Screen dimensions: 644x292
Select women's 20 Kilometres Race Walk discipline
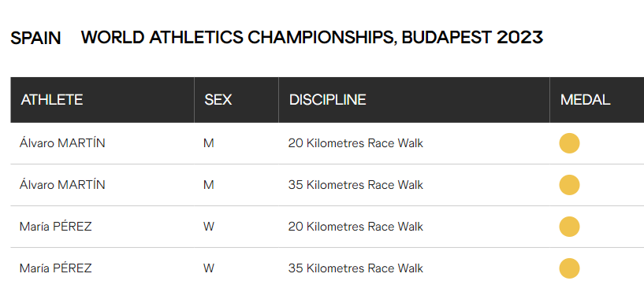(356, 227)
